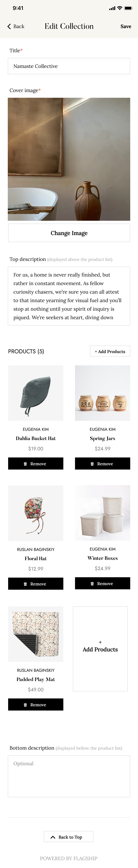Open the Dahlia Bucket Hat product photo
Screen dimensions: 138x868
pyautogui.click(x=36, y=393)
